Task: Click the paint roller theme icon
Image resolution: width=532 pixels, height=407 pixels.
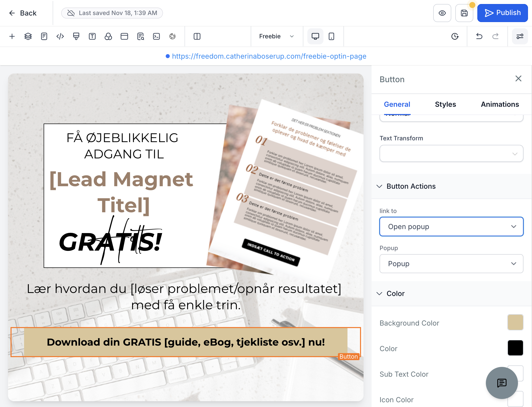Action: point(76,37)
